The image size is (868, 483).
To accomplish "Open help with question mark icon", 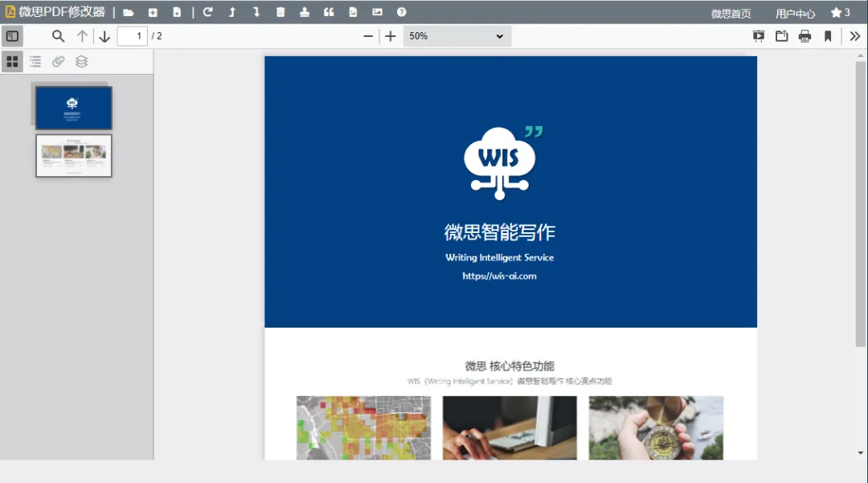I will (x=401, y=11).
